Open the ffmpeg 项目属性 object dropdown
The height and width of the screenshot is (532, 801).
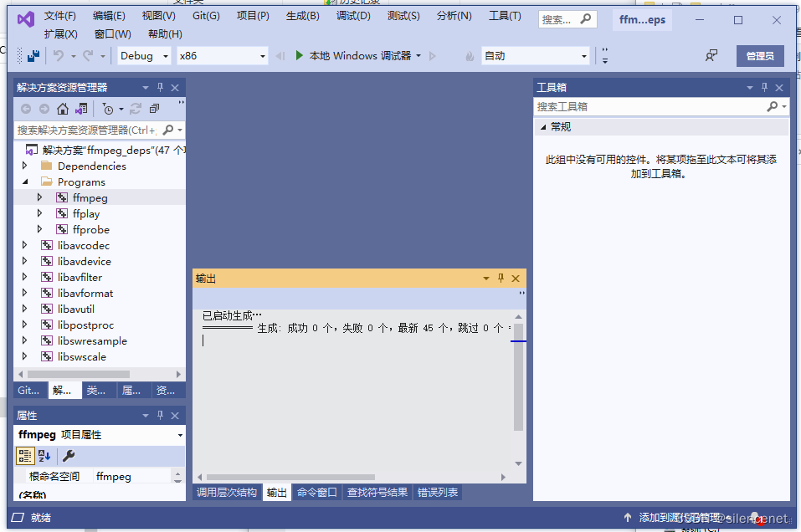(x=180, y=435)
